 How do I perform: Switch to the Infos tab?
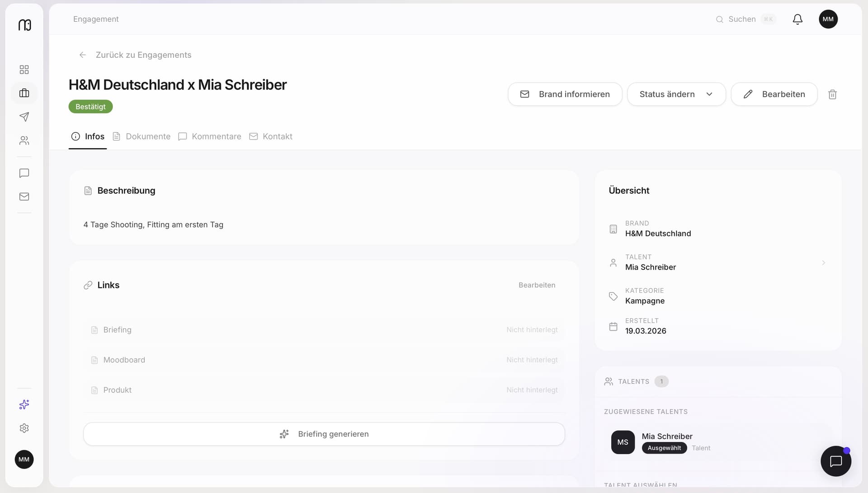[88, 136]
